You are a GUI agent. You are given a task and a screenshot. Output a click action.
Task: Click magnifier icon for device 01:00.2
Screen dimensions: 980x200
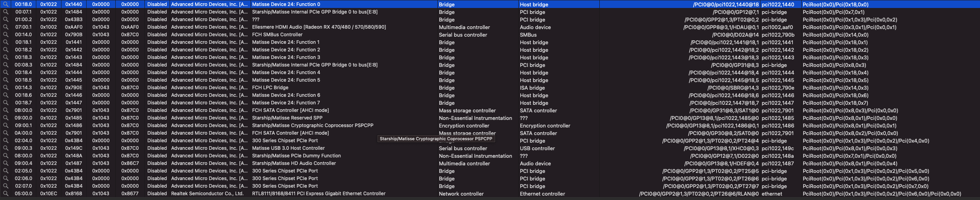6,20
